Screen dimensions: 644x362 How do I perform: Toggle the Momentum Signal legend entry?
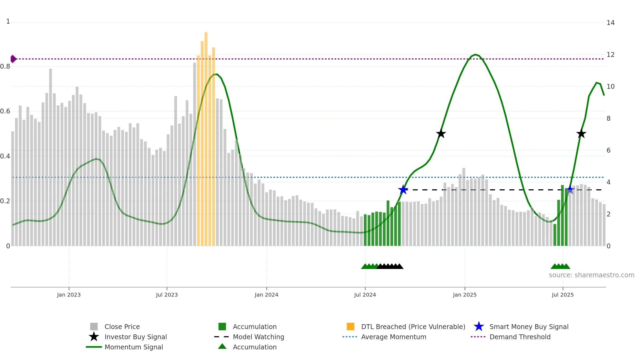coord(125,347)
